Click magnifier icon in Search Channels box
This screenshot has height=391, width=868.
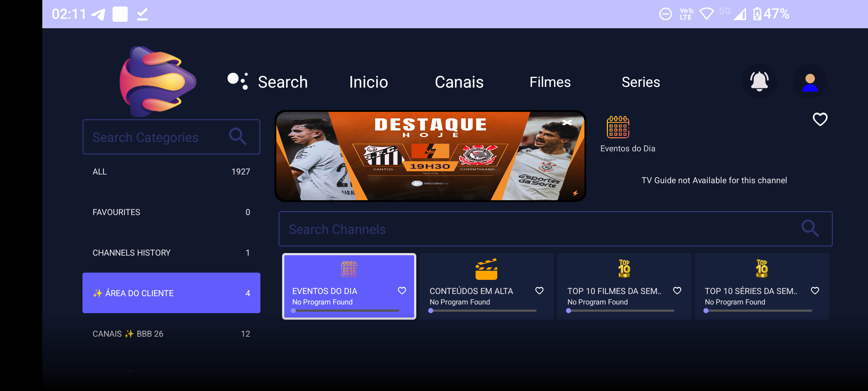point(810,228)
